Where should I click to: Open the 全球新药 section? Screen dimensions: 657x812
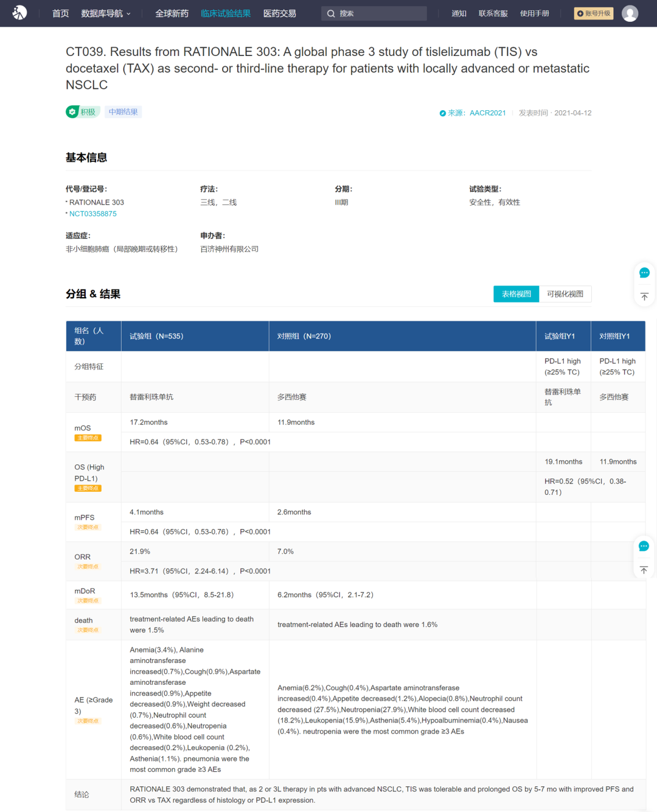click(172, 13)
